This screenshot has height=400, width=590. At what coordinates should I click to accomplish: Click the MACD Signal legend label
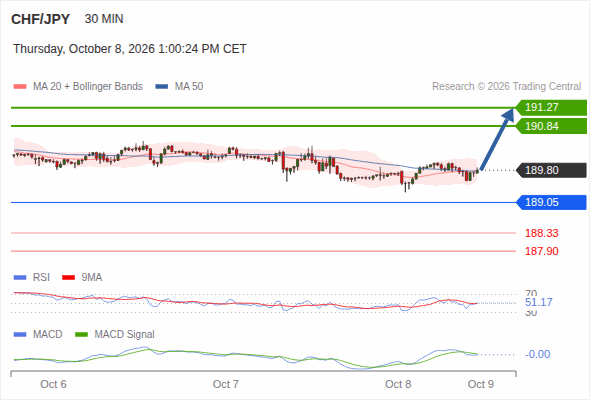click(125, 334)
